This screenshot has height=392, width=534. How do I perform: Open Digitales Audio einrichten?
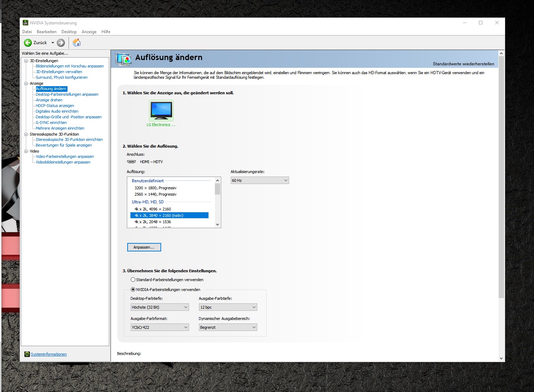click(x=57, y=111)
